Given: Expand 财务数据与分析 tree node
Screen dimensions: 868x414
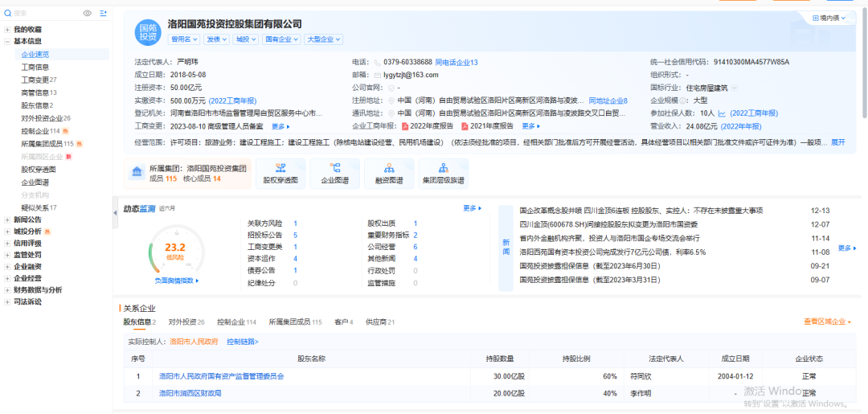Looking at the screenshot, I should point(7,290).
